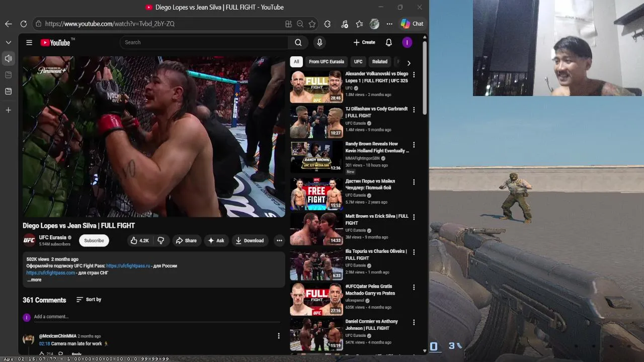Click the media music note toolbar icon
Image resolution: width=644 pixels, height=362 pixels.
pyautogui.click(x=344, y=24)
